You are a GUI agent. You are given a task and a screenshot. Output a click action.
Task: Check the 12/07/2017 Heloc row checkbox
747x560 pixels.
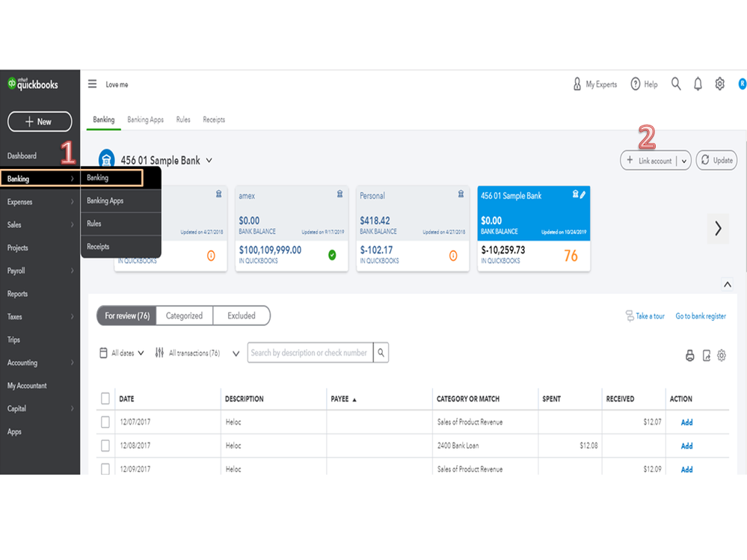105,422
